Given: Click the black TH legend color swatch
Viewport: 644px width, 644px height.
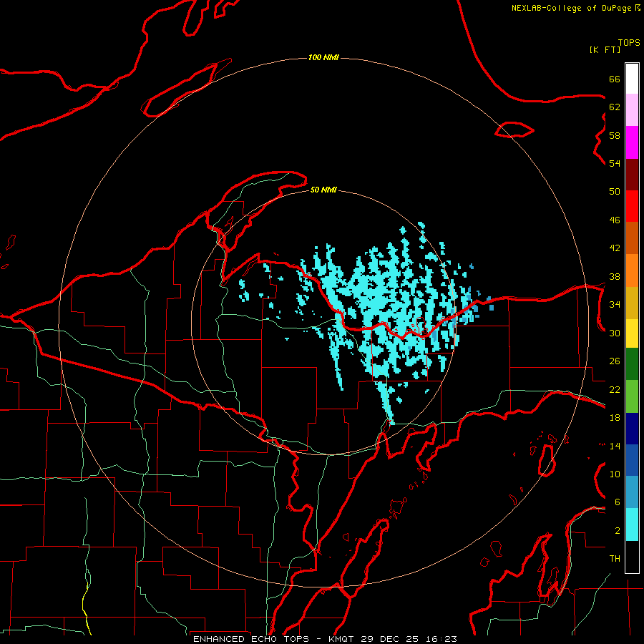Looking at the screenshot, I should [x=632, y=557].
